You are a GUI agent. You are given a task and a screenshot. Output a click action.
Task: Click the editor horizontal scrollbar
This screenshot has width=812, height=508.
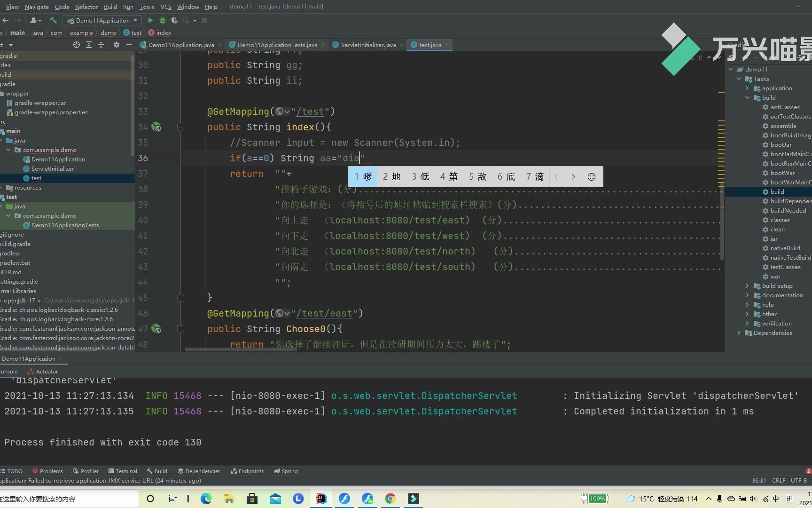pos(241,349)
